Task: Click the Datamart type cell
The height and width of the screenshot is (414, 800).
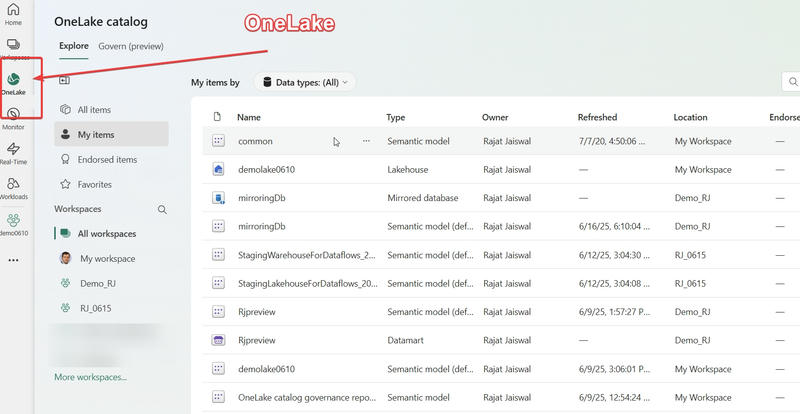Action: click(x=406, y=340)
